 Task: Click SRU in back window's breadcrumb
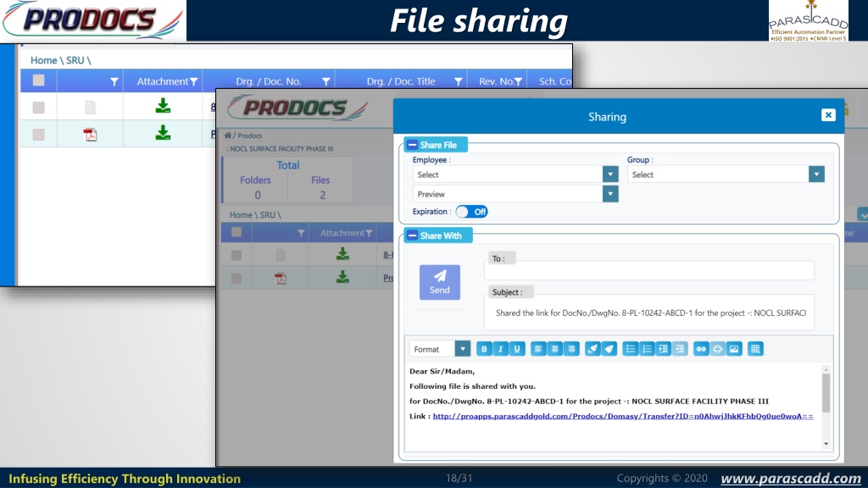pos(75,60)
